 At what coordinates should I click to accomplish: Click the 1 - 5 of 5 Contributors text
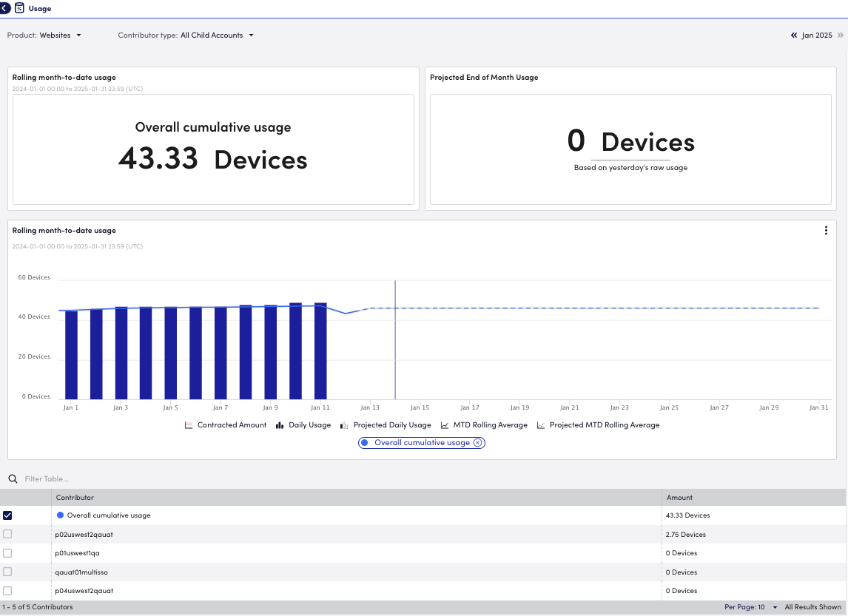(x=37, y=607)
